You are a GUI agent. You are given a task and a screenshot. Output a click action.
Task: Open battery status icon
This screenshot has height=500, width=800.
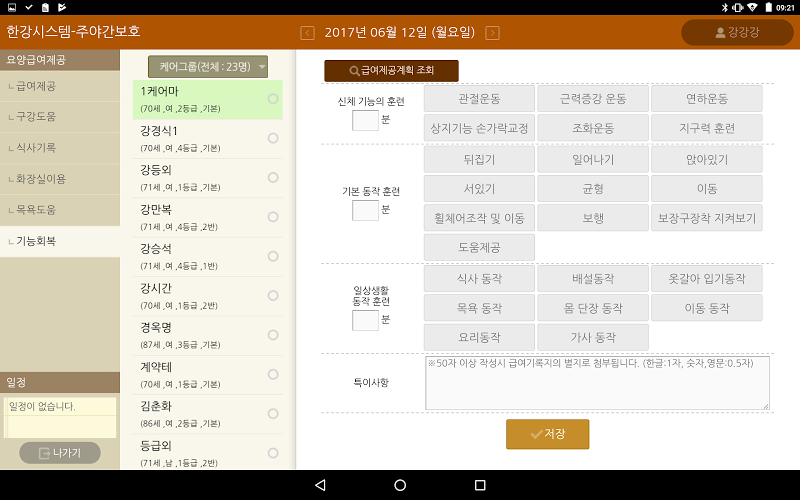click(768, 7)
